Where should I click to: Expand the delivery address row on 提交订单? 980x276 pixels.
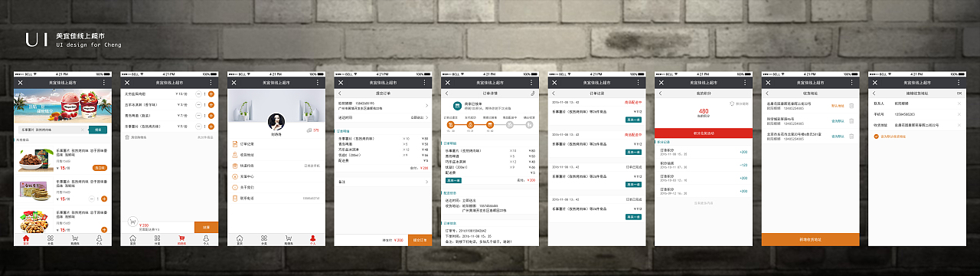point(383,105)
